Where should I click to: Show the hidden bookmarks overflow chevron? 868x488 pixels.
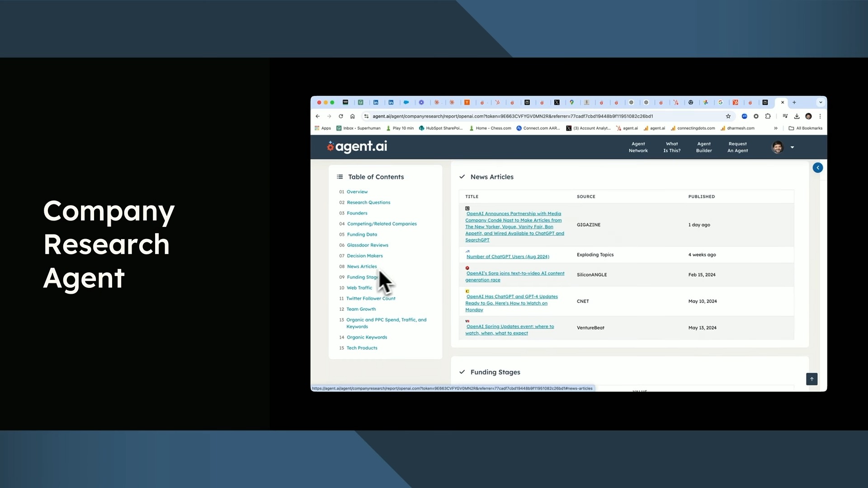pyautogui.click(x=776, y=128)
